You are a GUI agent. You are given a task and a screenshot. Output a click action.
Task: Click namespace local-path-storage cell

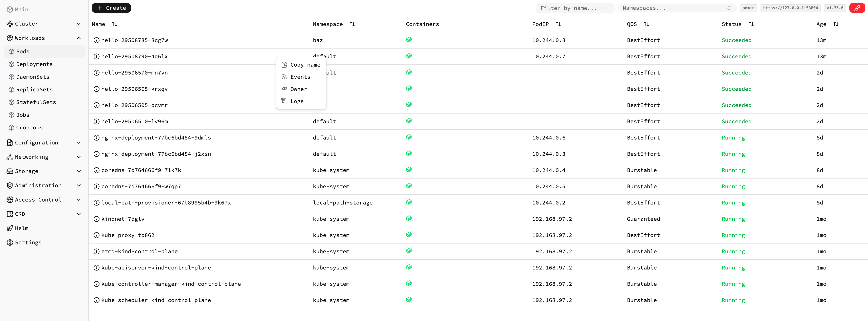click(343, 203)
